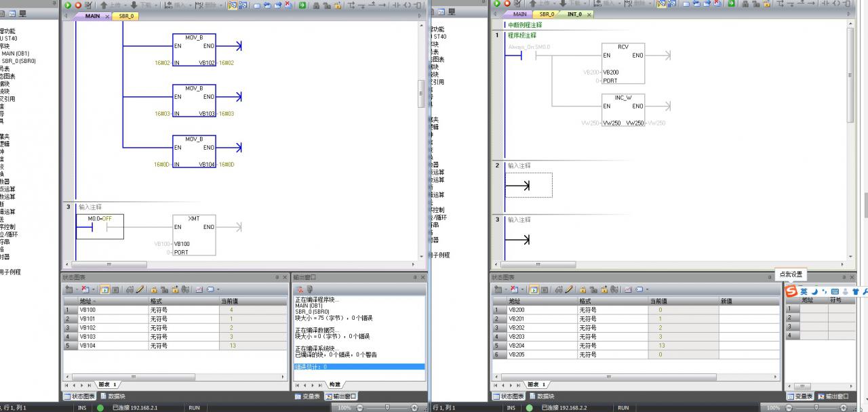Screen dimensions: 868x412
Task: Open 变量表 bottom tab in left window
Action: coord(307,396)
